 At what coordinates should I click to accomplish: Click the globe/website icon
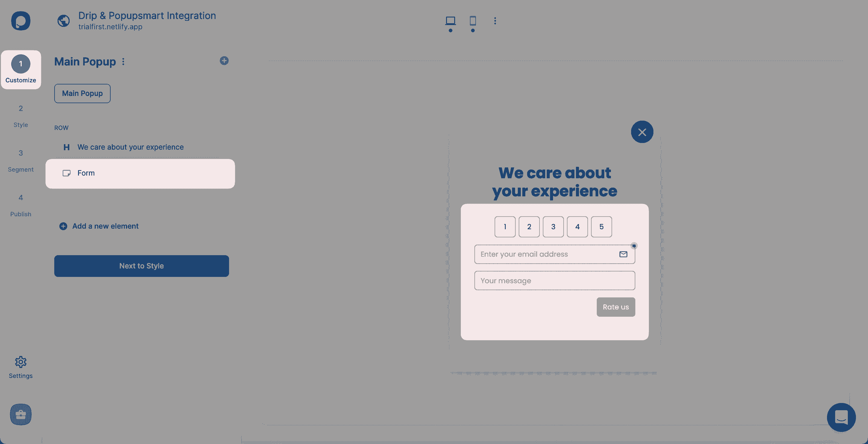point(63,21)
